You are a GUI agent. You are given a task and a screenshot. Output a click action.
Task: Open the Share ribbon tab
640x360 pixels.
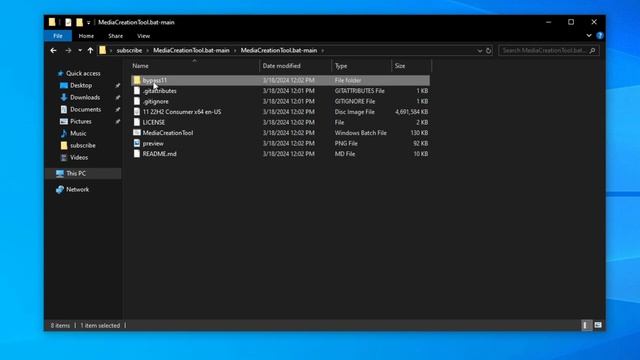point(116,36)
